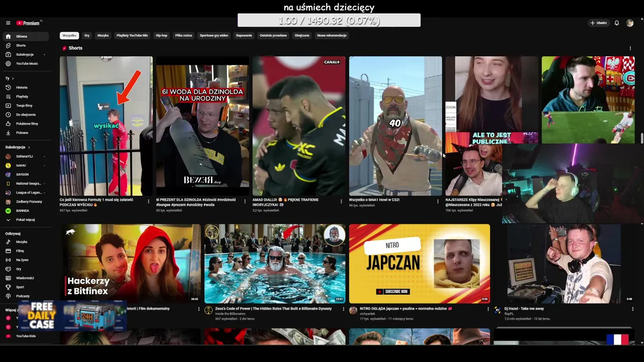The image size is (644, 362).
Task: Open the Utwórz create menu
Action: [599, 23]
